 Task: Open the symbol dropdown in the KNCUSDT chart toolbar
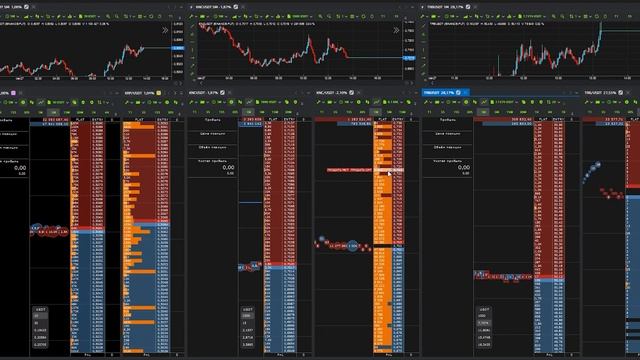coord(300,16)
